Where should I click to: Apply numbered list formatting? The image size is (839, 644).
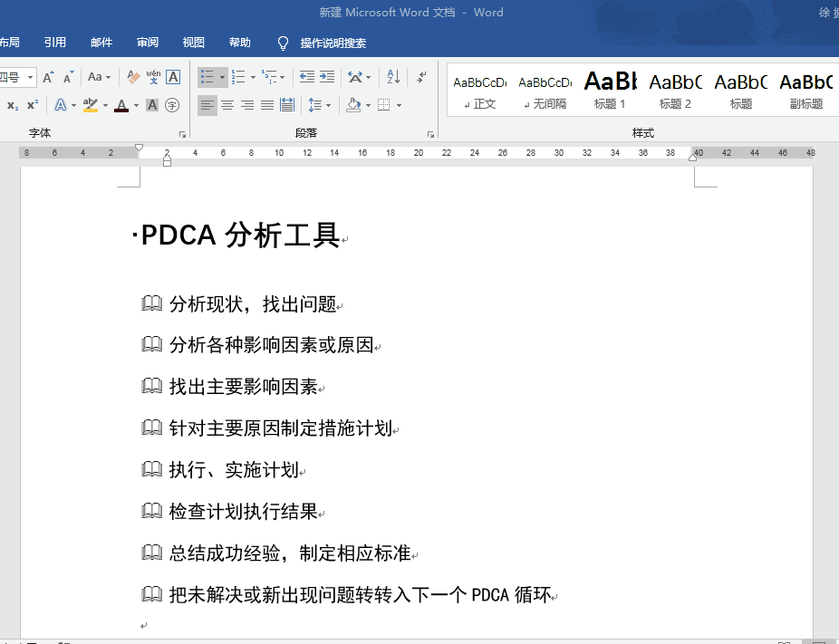tap(238, 77)
